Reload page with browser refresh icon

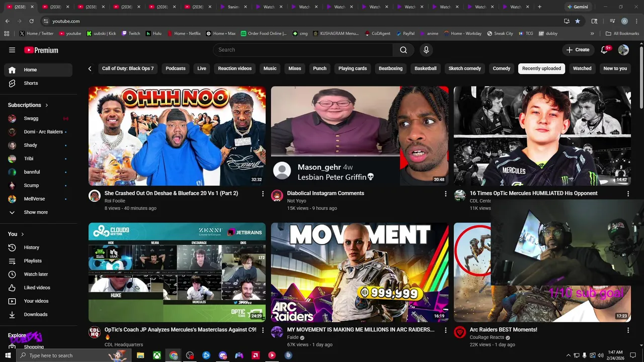pyautogui.click(x=31, y=21)
